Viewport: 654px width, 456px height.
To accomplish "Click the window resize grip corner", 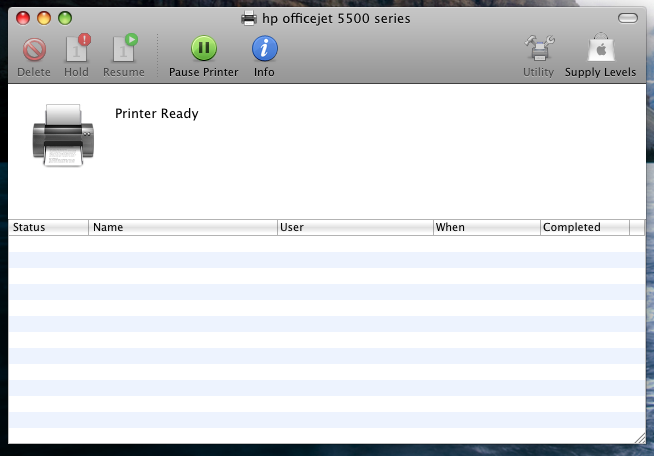I will pyautogui.click(x=640, y=438).
